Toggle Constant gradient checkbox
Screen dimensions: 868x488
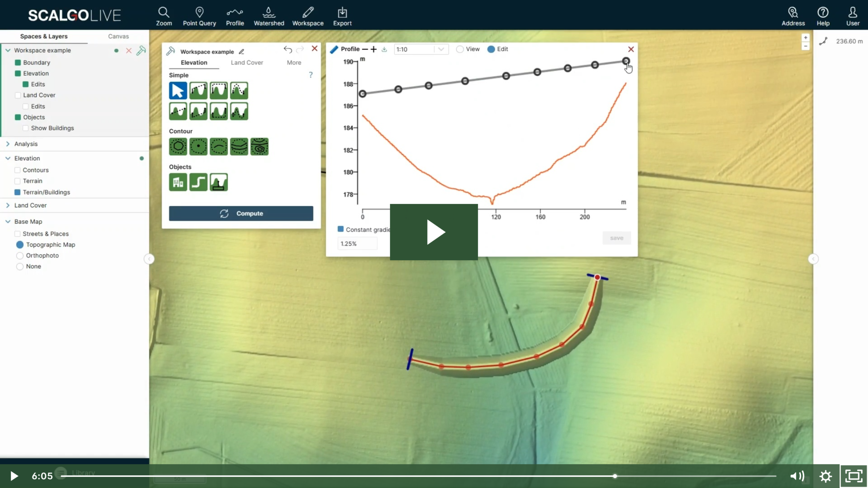(x=341, y=229)
